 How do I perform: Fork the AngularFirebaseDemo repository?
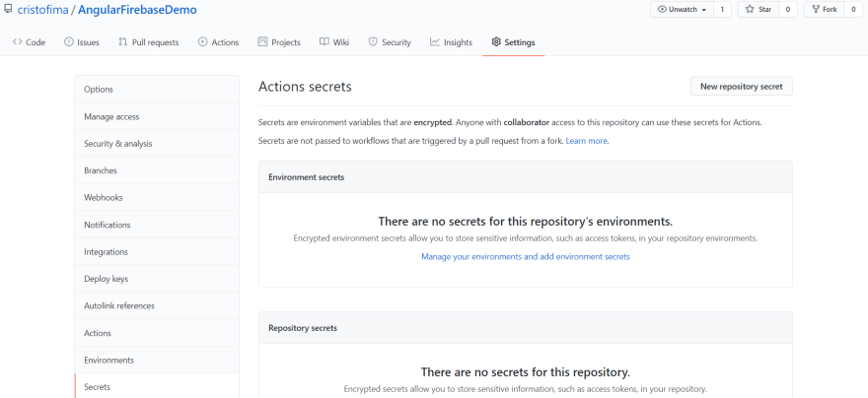click(825, 10)
